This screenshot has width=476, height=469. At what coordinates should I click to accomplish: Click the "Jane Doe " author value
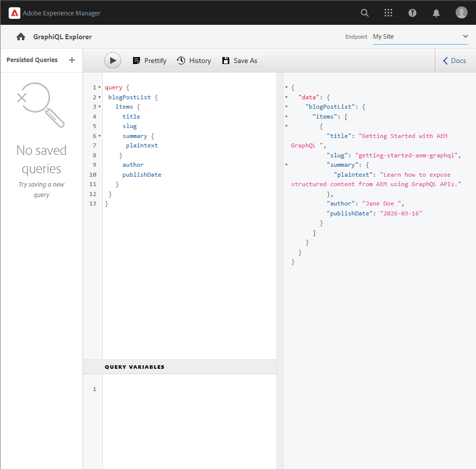382,203
